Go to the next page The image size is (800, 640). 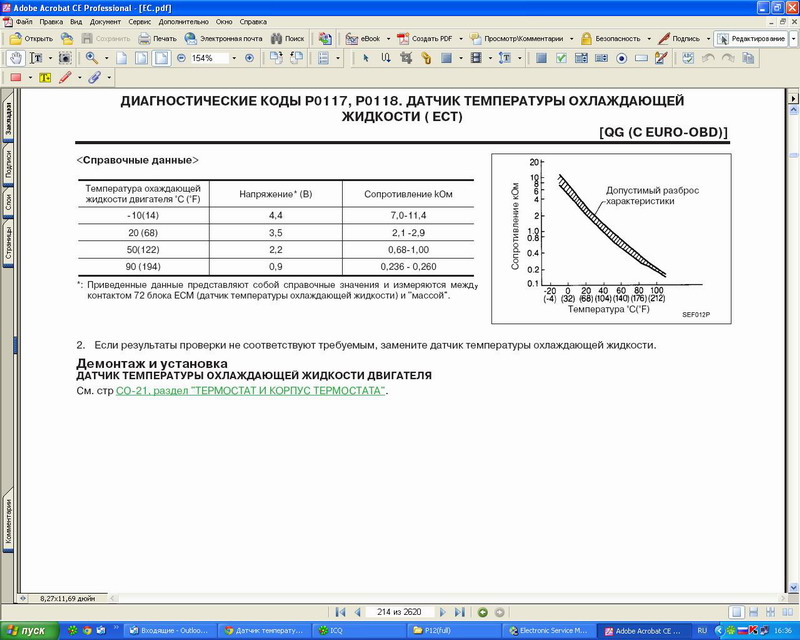(x=442, y=612)
